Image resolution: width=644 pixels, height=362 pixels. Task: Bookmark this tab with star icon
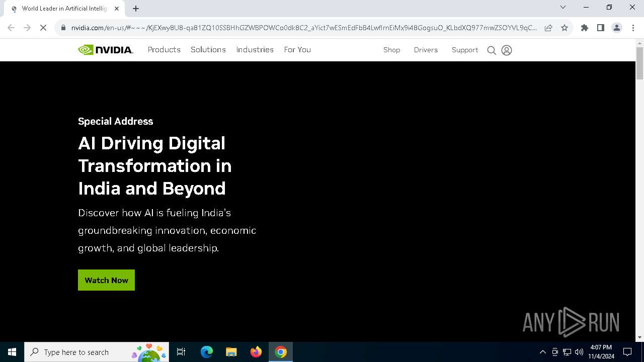coord(565,28)
